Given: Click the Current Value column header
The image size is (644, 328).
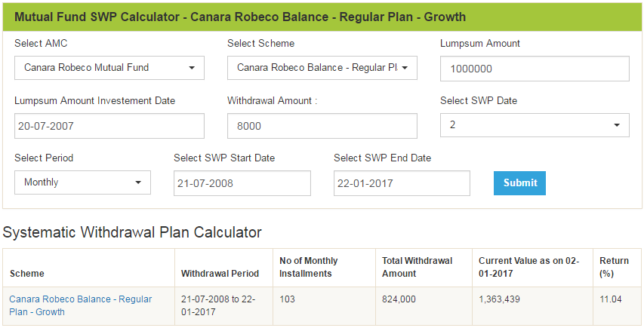Looking at the screenshot, I should point(528,267).
